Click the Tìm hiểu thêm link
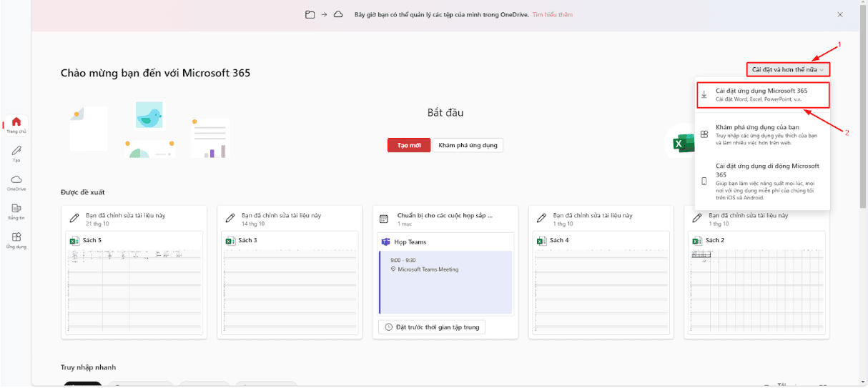 [x=552, y=14]
